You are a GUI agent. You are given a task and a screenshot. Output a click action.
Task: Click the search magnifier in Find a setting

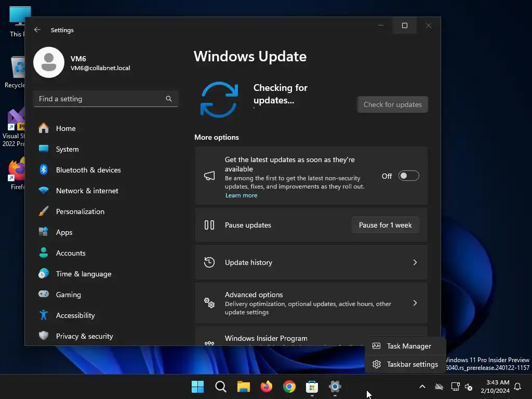coord(169,99)
